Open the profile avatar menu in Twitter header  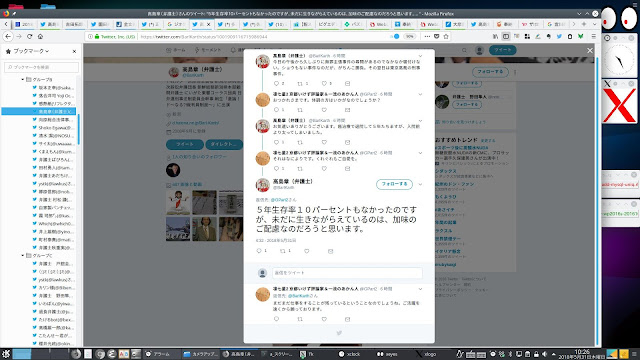480,50
